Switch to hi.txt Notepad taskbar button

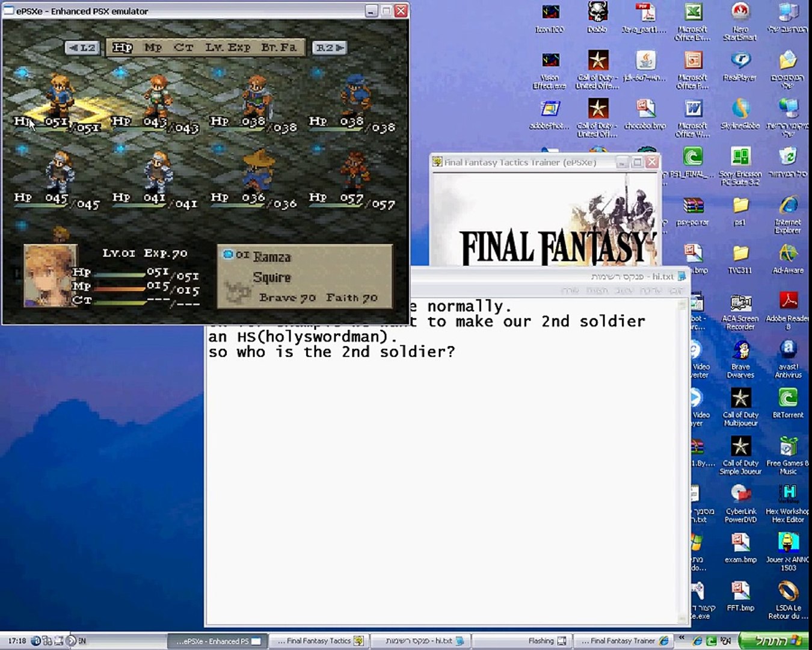tap(420, 641)
